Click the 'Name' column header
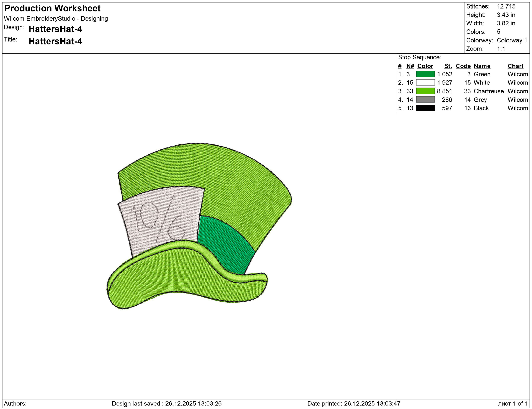This screenshot has width=532, height=409. (482, 66)
